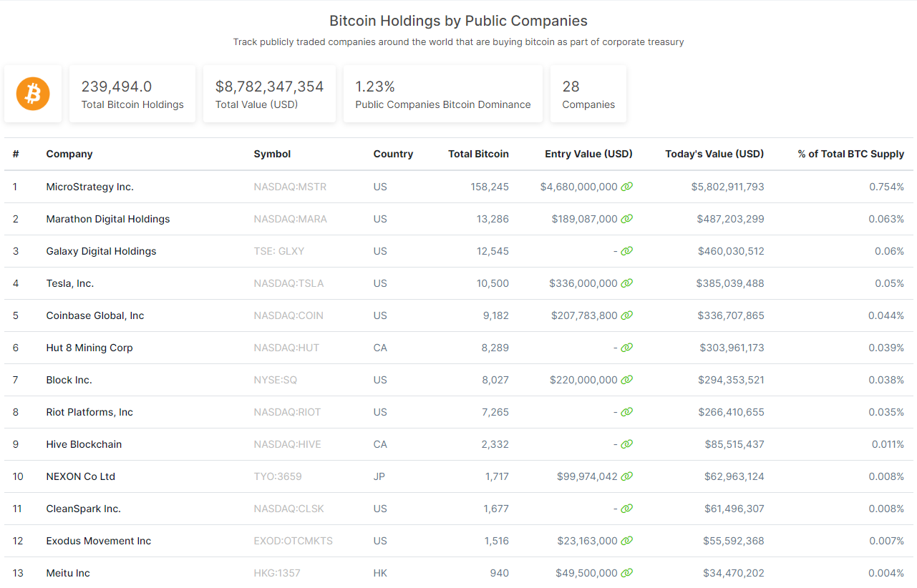The height and width of the screenshot is (588, 917).
Task: Select Tesla, Inc. company name
Action: [x=69, y=283]
